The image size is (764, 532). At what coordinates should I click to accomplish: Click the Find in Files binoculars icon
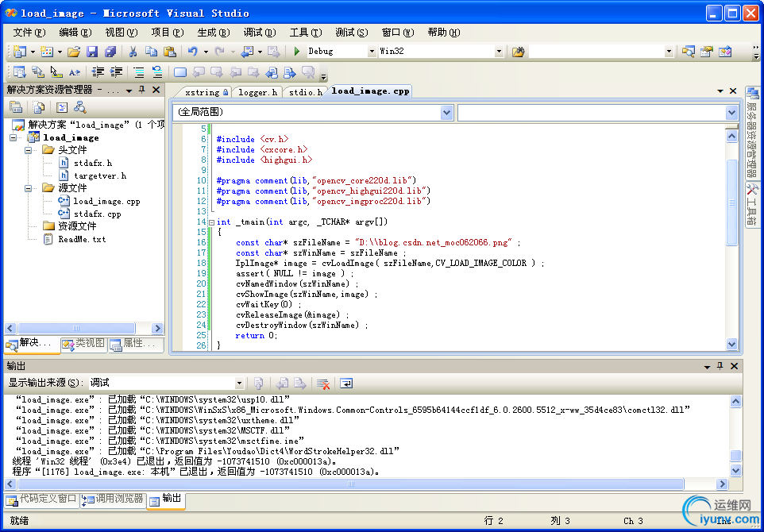point(519,51)
